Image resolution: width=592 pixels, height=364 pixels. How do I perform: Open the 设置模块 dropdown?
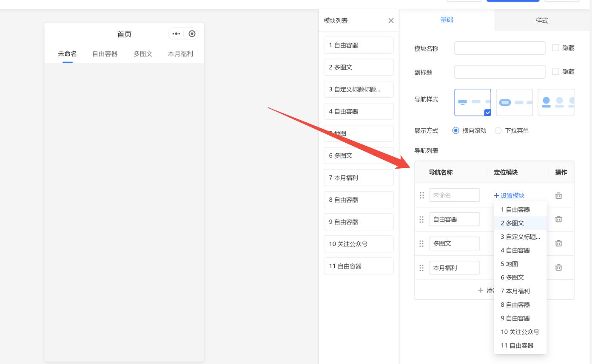[509, 196]
